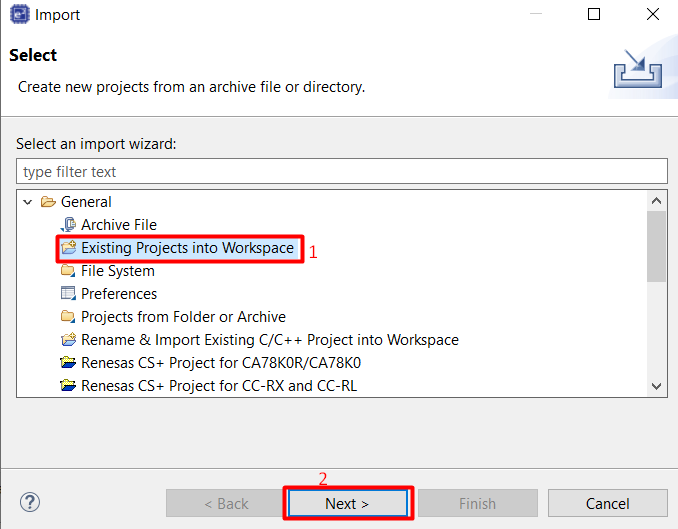Click the Renesas CS+ CA78K0R/CA78K0 project icon

68,363
